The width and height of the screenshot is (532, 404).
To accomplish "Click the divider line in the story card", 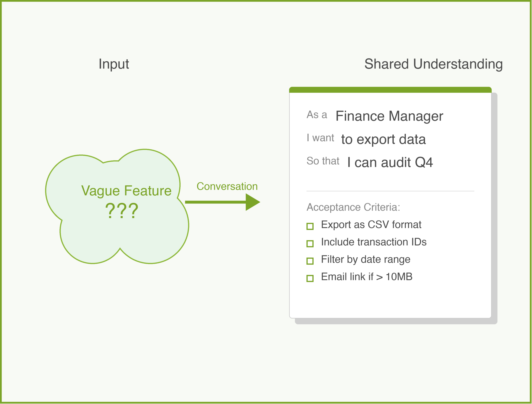I will tap(390, 191).
